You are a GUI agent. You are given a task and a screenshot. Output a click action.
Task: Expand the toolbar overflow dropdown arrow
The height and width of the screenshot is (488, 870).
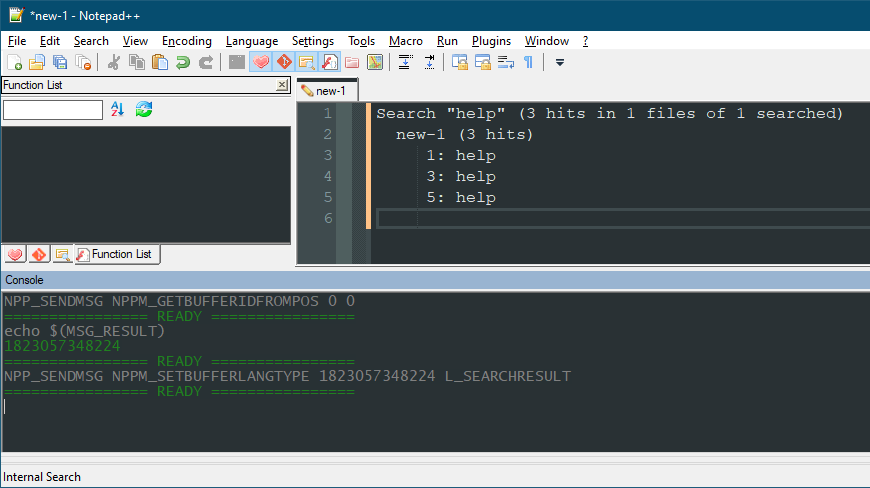560,63
